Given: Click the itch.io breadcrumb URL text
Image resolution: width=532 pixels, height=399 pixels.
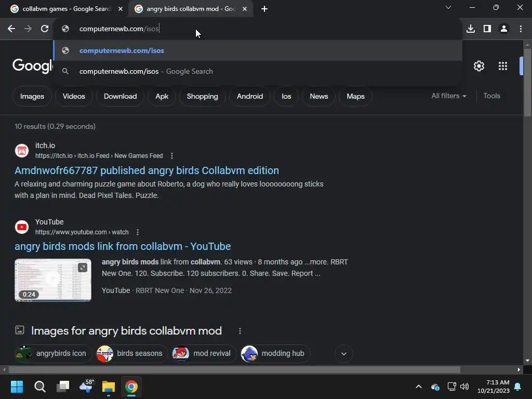Looking at the screenshot, I should pyautogui.click(x=99, y=156).
